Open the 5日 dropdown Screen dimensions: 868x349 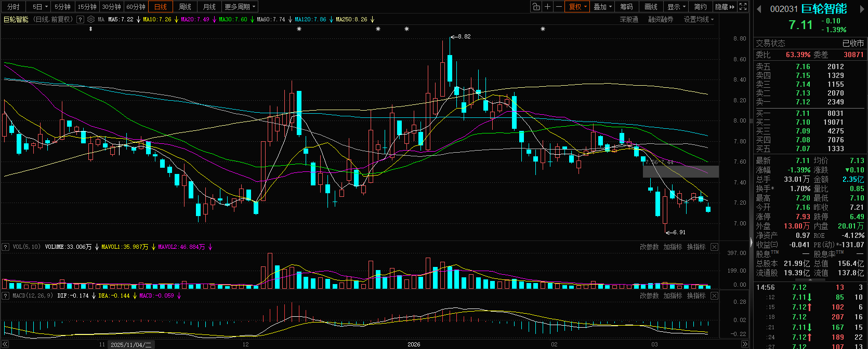(x=40, y=7)
